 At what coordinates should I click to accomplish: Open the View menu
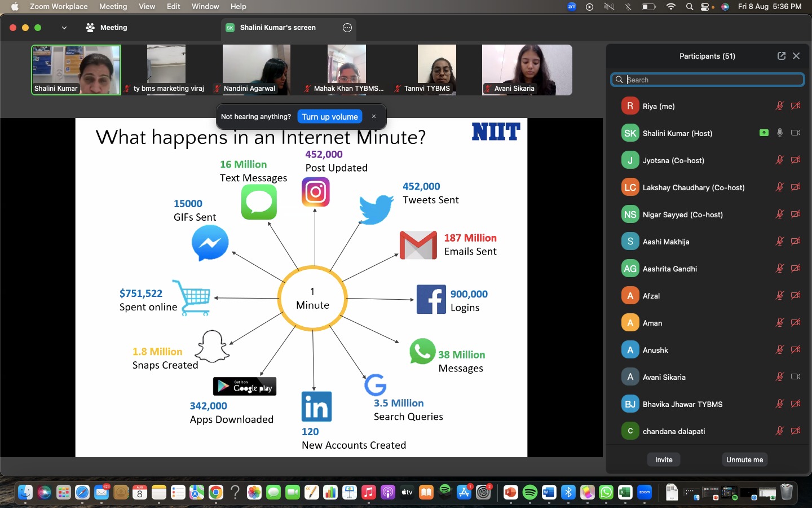tap(147, 7)
